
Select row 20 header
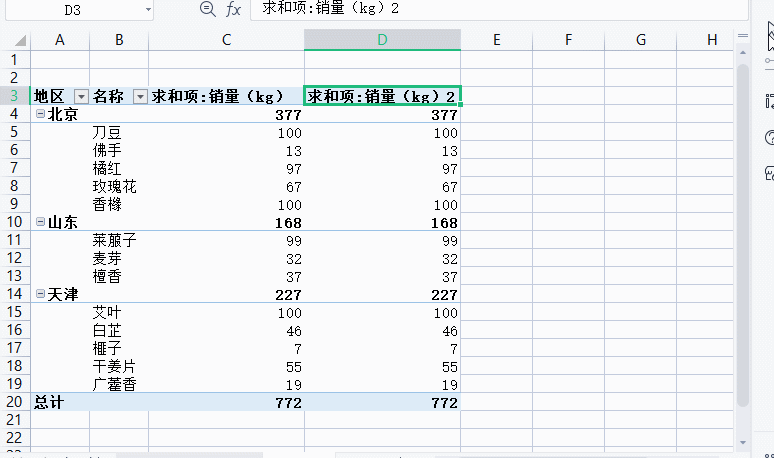click(x=14, y=402)
